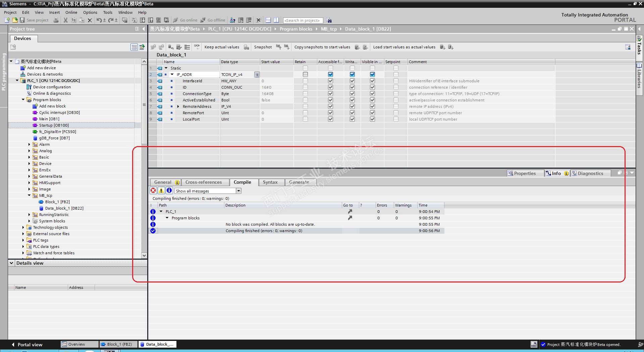Click Keep actual values button

click(x=222, y=47)
